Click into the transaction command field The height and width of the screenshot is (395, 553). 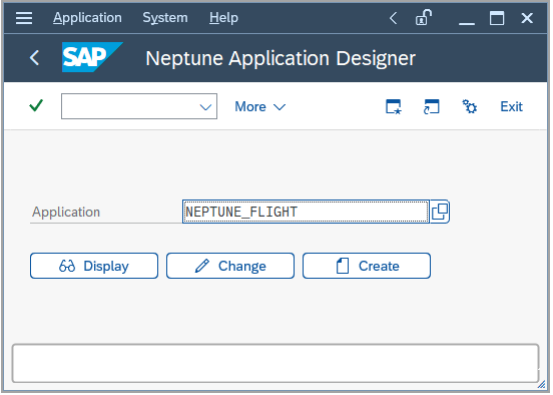coord(139,106)
